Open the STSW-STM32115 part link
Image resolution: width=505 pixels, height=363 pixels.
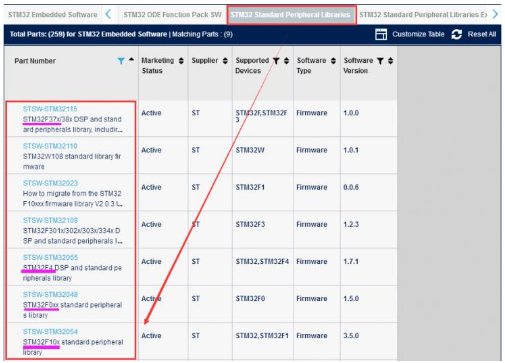click(x=50, y=109)
